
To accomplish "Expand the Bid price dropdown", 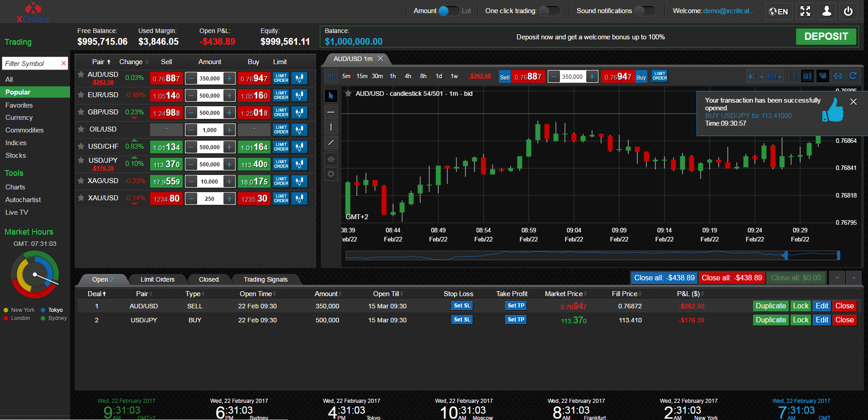I will point(774,76).
